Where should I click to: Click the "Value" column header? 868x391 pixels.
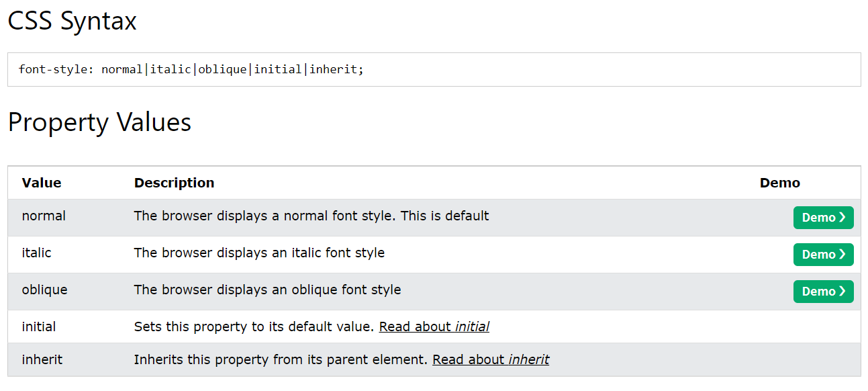[42, 183]
